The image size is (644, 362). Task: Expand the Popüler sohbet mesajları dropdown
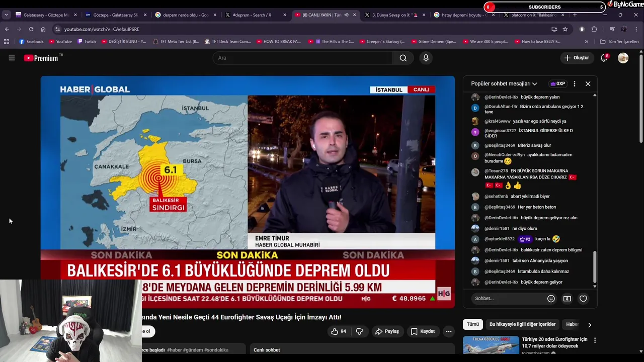(504, 84)
